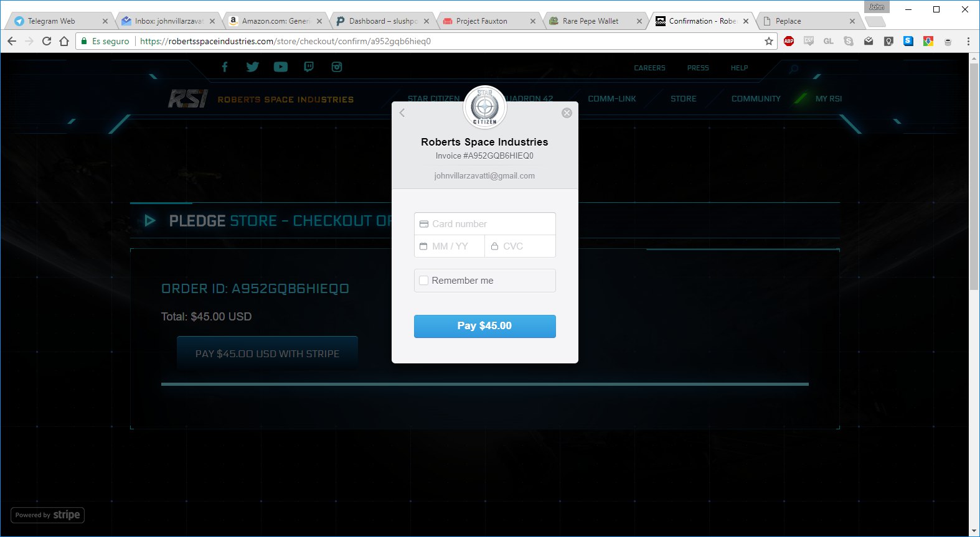Image resolution: width=980 pixels, height=537 pixels.
Task: Focus the MM / YY expiry field
Action: point(450,246)
